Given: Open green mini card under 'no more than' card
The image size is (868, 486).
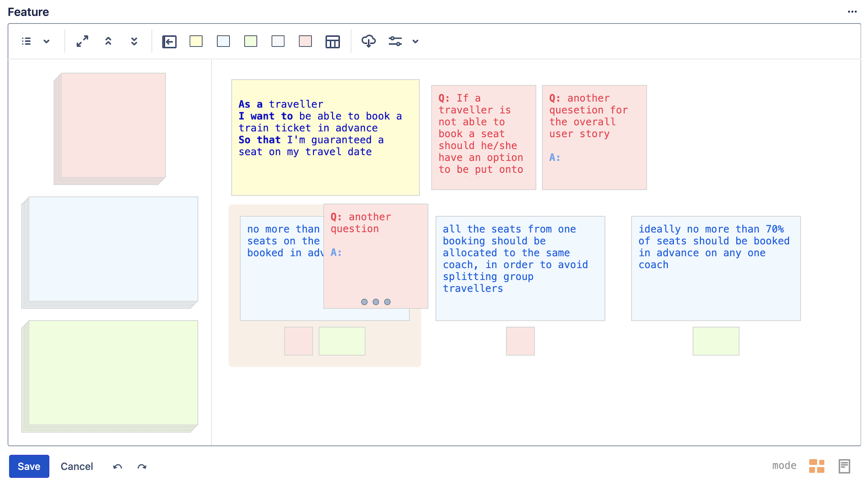Looking at the screenshot, I should 342,341.
